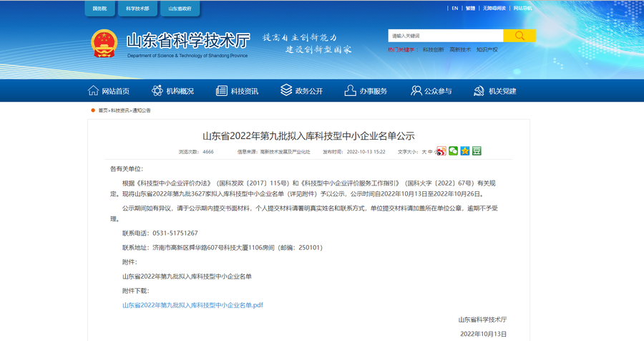
Task: Focus the keyword search input field
Action: click(446, 36)
